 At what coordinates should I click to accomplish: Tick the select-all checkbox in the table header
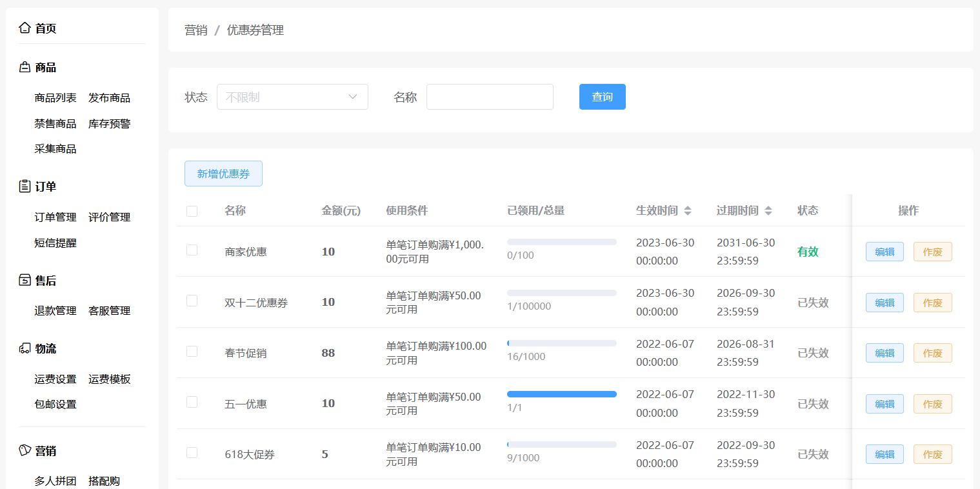click(x=192, y=211)
